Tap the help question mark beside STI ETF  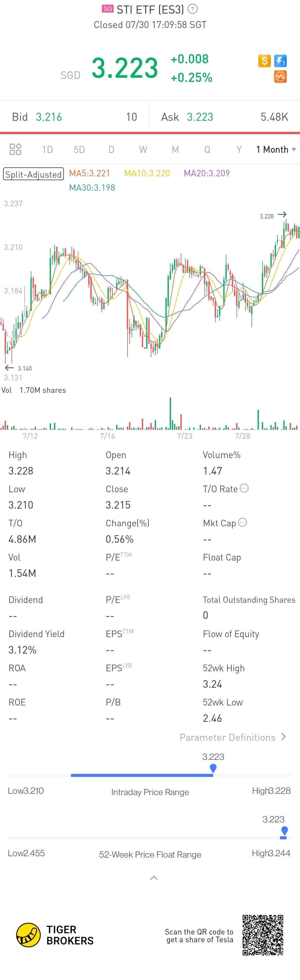tap(193, 9)
